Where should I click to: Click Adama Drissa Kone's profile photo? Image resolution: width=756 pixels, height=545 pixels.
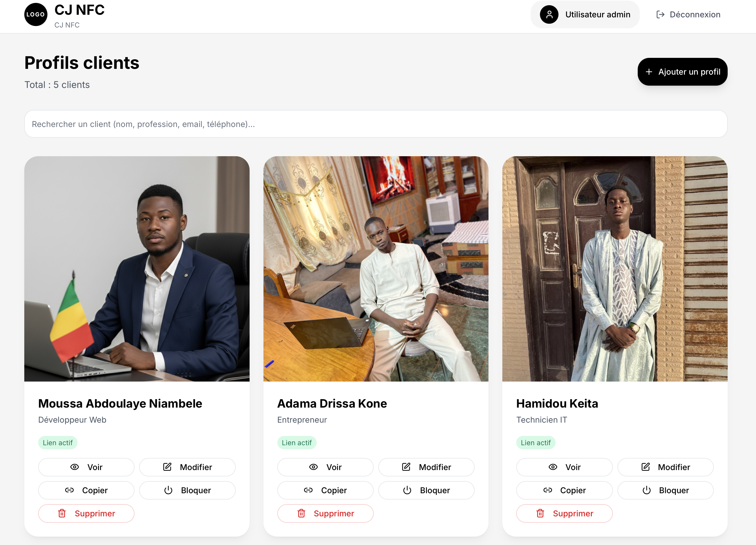coord(376,269)
